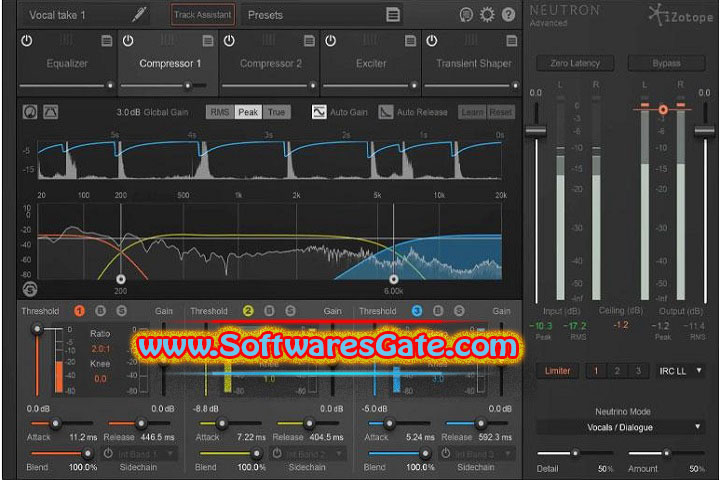
Task: Click the S spectrum icon below the graph
Action: (x=30, y=289)
